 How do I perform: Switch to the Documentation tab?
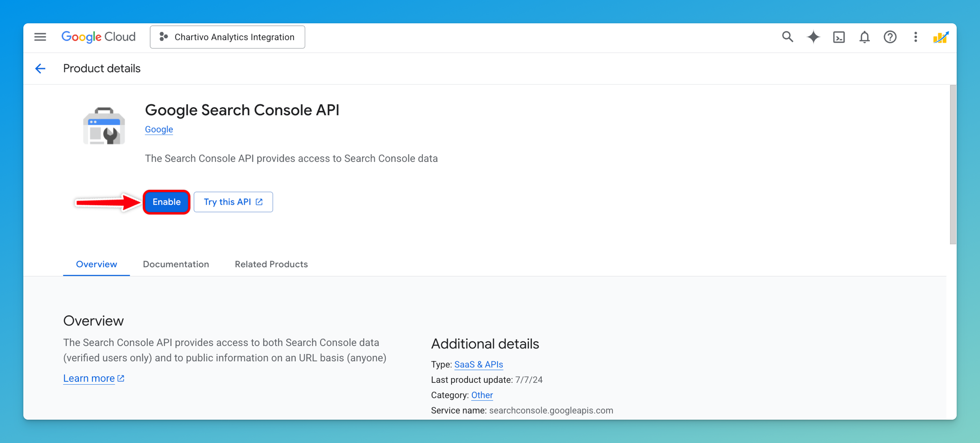pos(176,264)
